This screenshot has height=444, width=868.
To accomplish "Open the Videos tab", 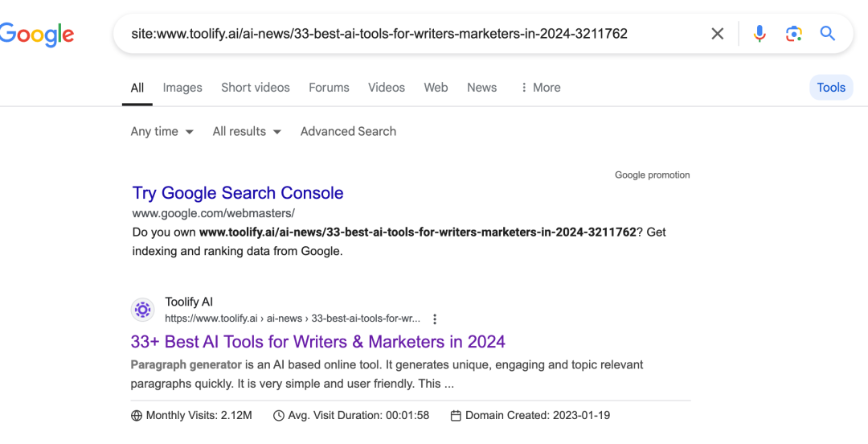I will pos(387,88).
